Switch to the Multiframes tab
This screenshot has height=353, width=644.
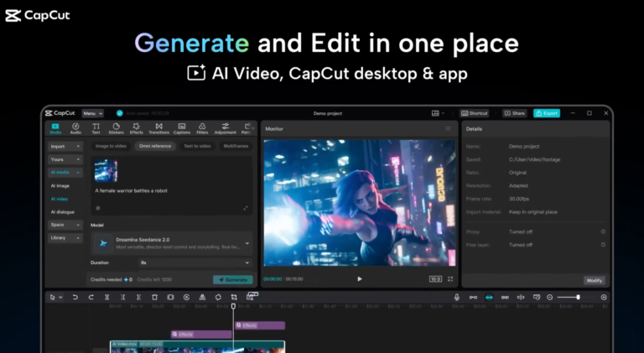pyautogui.click(x=236, y=146)
